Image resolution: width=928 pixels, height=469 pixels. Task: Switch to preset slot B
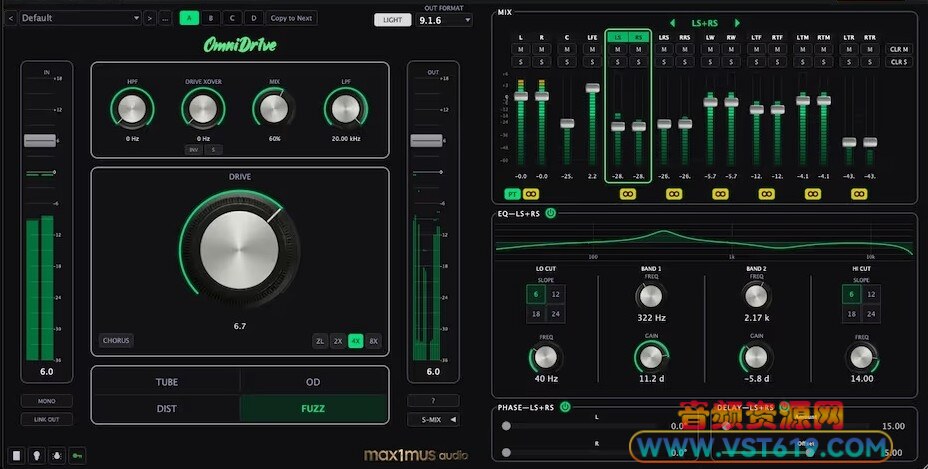pyautogui.click(x=211, y=18)
